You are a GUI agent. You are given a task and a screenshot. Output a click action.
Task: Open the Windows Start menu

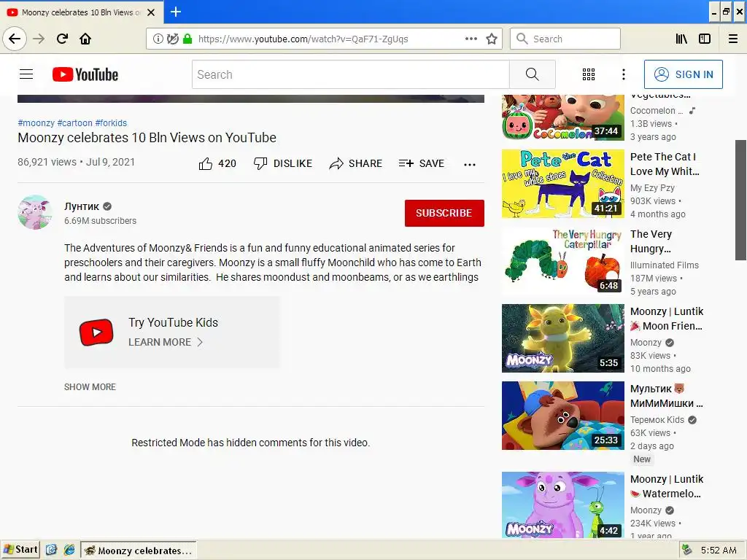tap(20, 550)
